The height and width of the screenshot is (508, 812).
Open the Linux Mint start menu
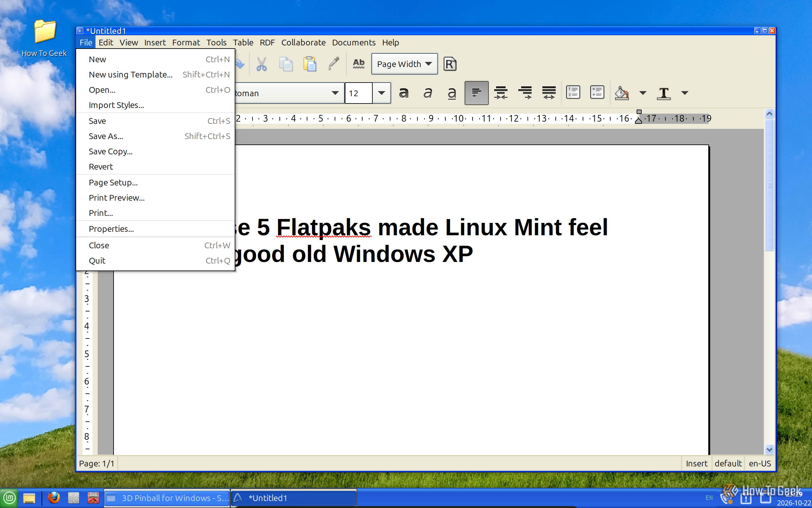tap(9, 498)
